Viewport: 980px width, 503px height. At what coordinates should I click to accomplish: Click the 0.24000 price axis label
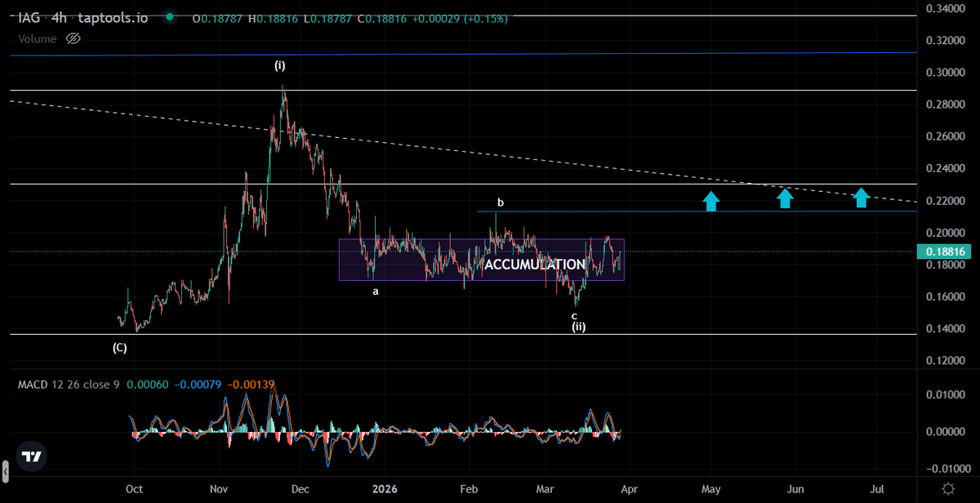click(946, 169)
